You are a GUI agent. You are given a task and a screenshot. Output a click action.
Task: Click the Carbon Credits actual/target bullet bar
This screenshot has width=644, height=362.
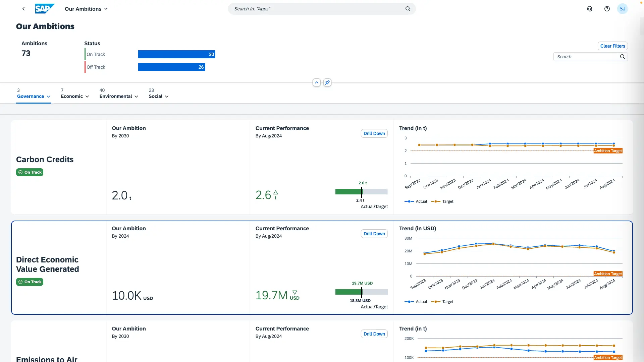362,192
